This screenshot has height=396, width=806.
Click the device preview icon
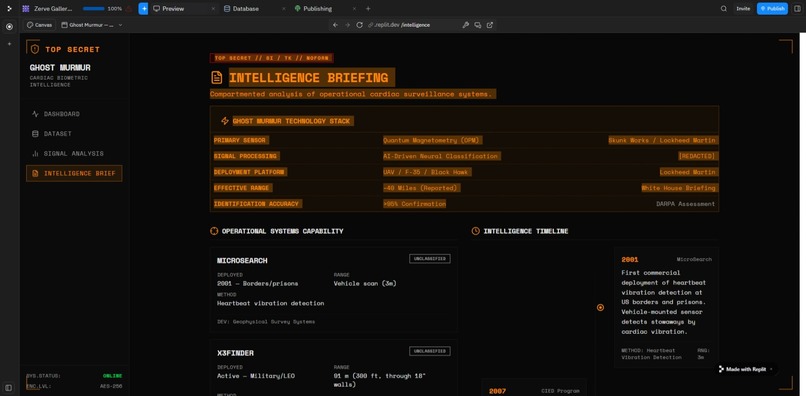click(478, 25)
